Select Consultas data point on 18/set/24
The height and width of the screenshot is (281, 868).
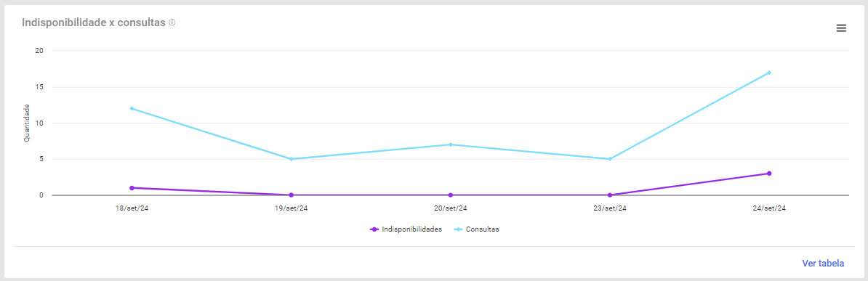point(132,108)
